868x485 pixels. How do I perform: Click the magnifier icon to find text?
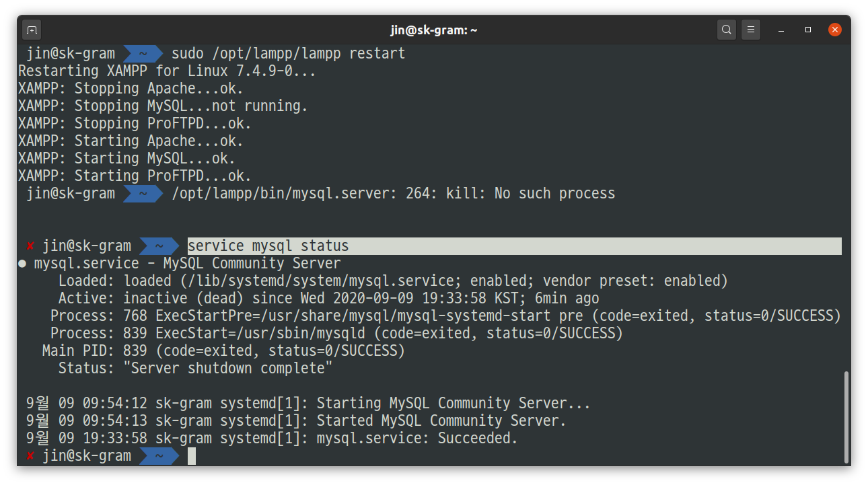click(726, 29)
